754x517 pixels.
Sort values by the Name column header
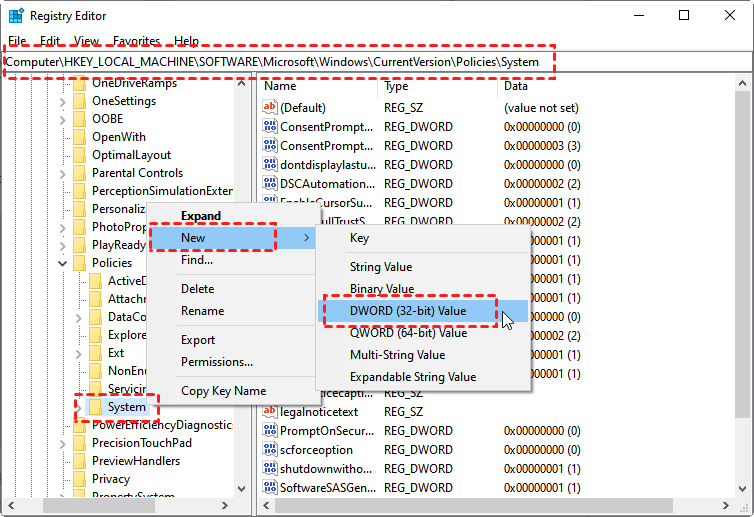[318, 86]
